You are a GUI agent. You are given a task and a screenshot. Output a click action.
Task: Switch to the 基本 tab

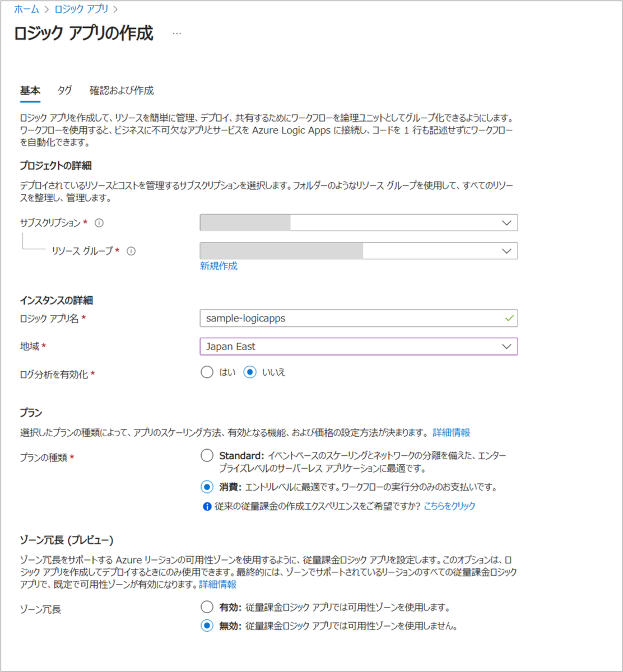point(30,91)
